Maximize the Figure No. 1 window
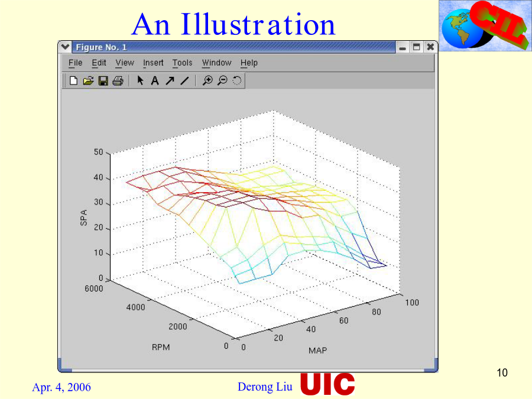 pyautogui.click(x=416, y=47)
